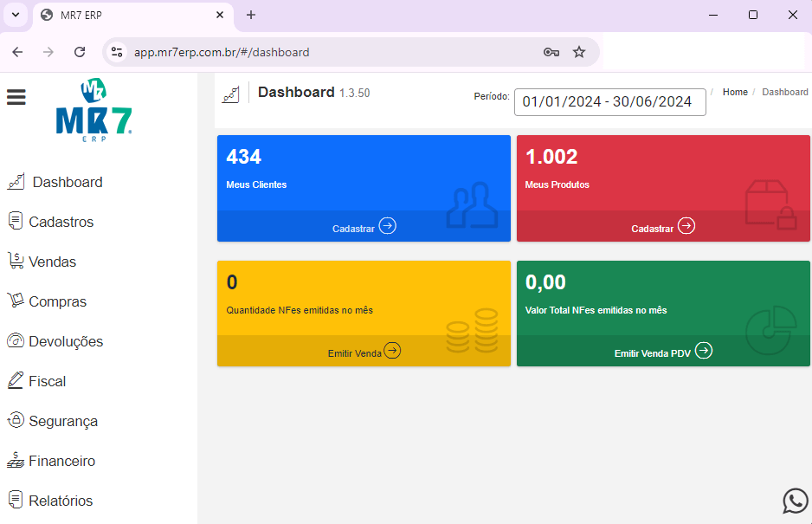Click the Meus Clientes label
Viewport: 812px width, 524px height.
tap(256, 184)
